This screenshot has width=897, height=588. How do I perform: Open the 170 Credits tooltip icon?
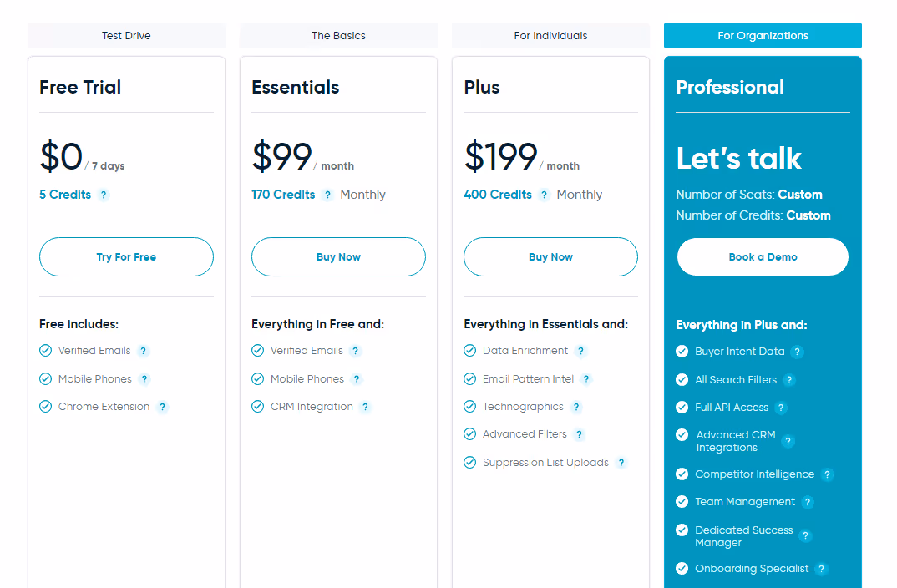point(327,195)
